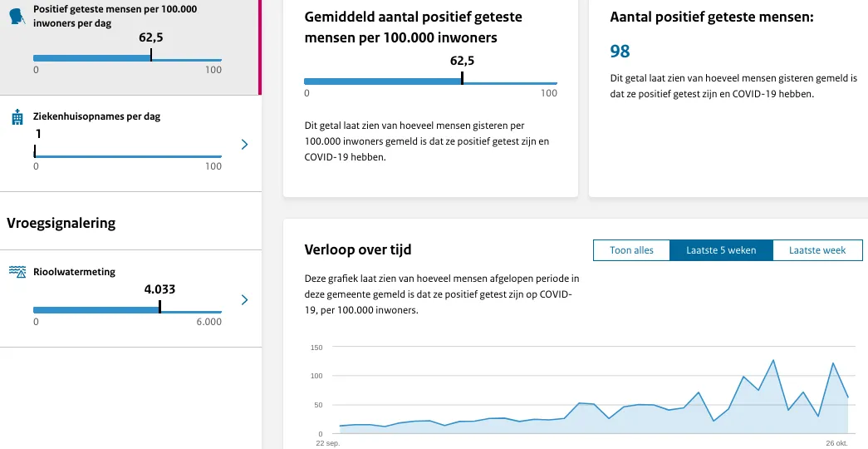This screenshot has width=868, height=449.
Task: Select the Laatste 5 weken range
Action: [x=721, y=250]
